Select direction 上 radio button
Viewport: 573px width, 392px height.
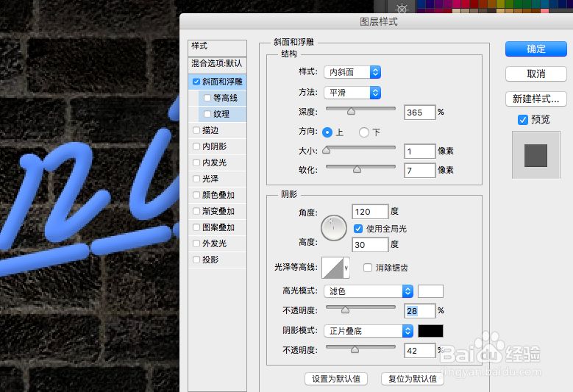327,132
